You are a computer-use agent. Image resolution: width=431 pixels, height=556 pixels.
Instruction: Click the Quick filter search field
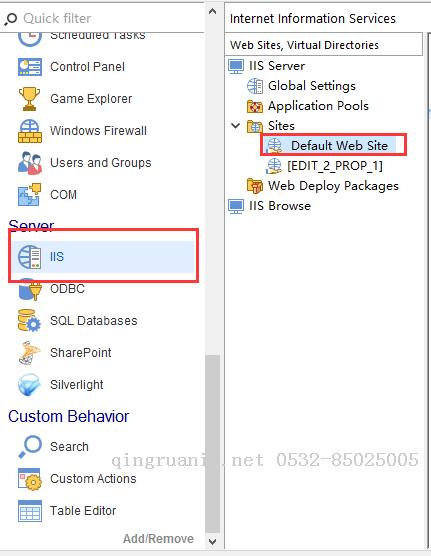click(x=103, y=18)
